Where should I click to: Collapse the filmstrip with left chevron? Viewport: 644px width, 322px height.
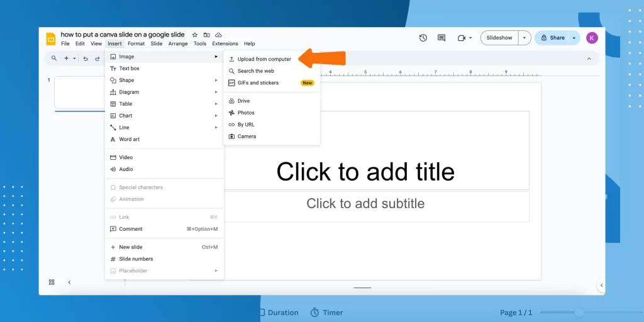click(69, 282)
